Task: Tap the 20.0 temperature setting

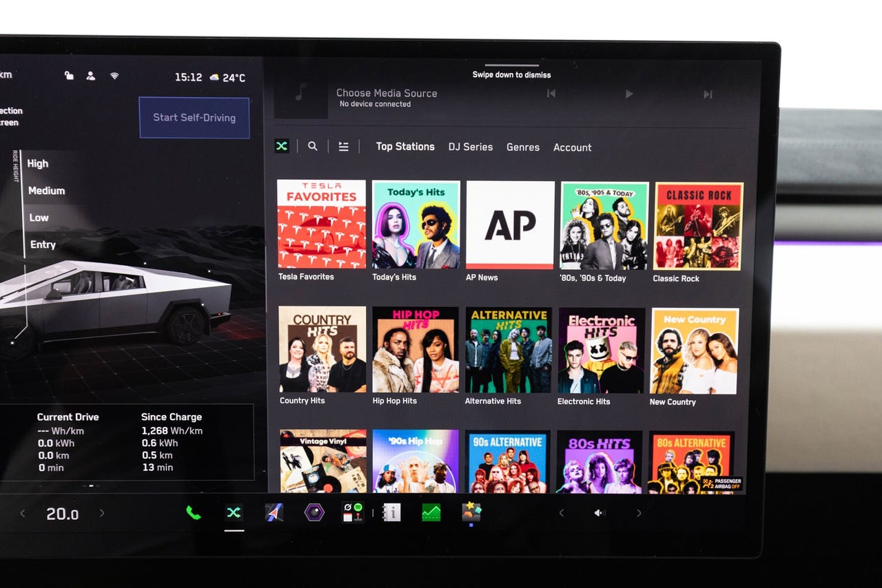Action: [x=62, y=514]
